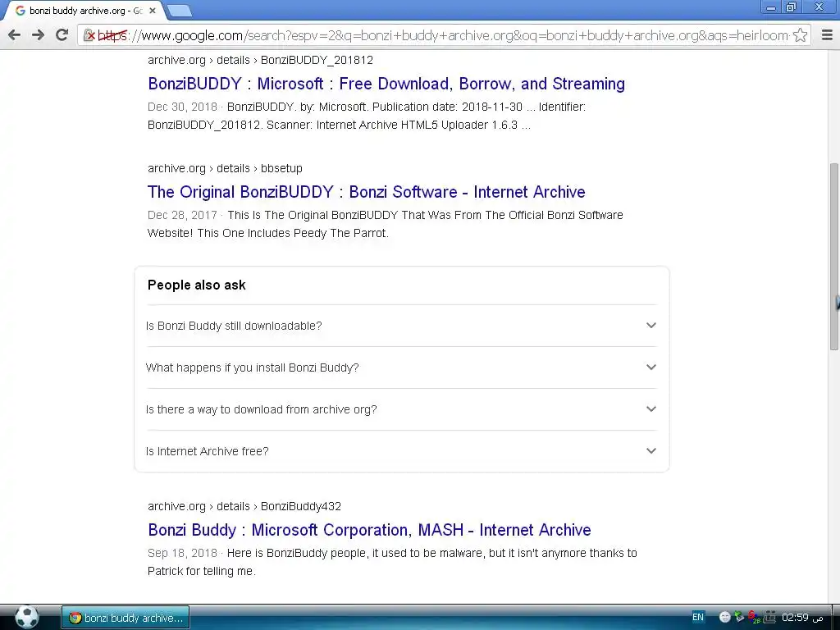Click the smiley face tray icon
This screenshot has width=840, height=630.
click(x=725, y=617)
